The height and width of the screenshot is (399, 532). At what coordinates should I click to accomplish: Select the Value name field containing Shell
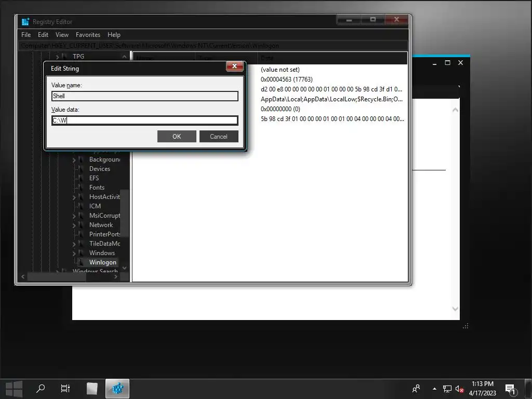(x=145, y=96)
